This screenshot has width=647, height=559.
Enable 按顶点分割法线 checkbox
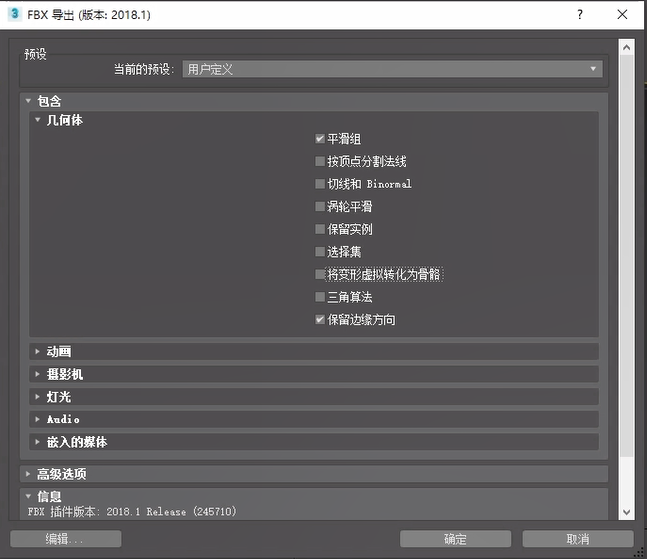320,162
